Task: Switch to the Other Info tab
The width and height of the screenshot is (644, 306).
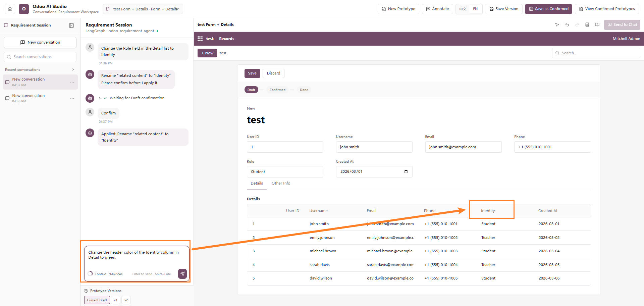Action: [x=281, y=183]
